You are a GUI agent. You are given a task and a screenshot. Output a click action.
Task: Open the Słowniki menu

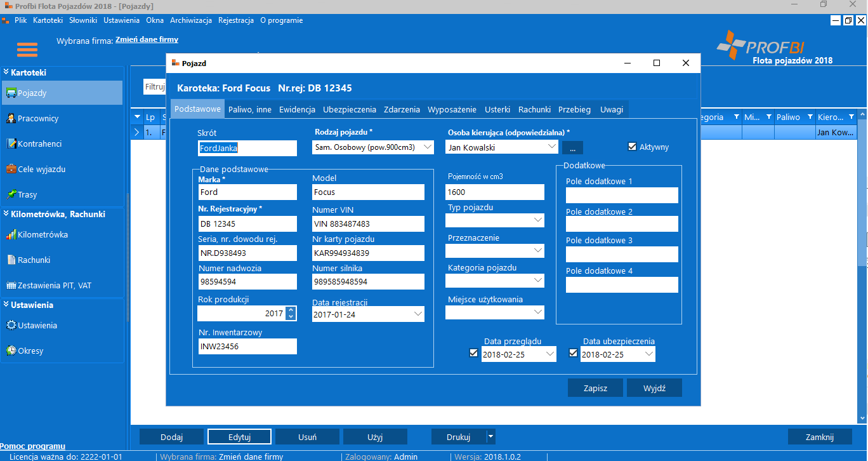pos(83,20)
